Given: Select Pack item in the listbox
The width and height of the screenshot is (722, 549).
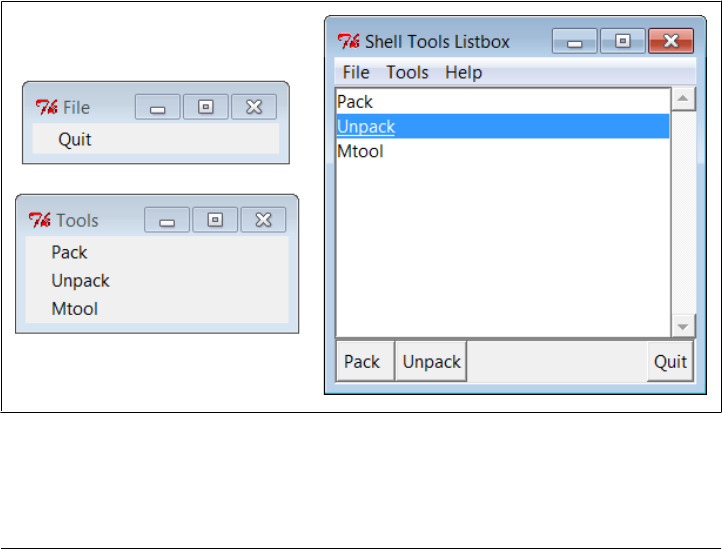Looking at the screenshot, I should pyautogui.click(x=355, y=101).
